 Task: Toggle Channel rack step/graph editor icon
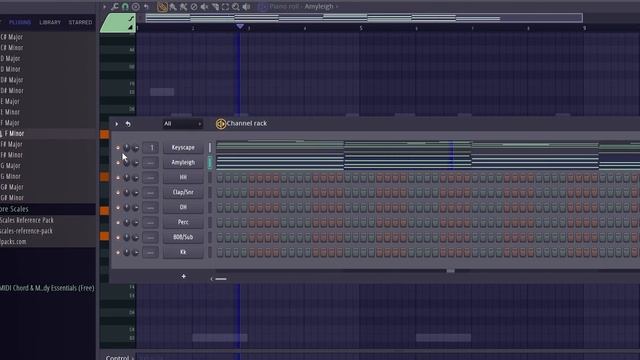[220, 124]
